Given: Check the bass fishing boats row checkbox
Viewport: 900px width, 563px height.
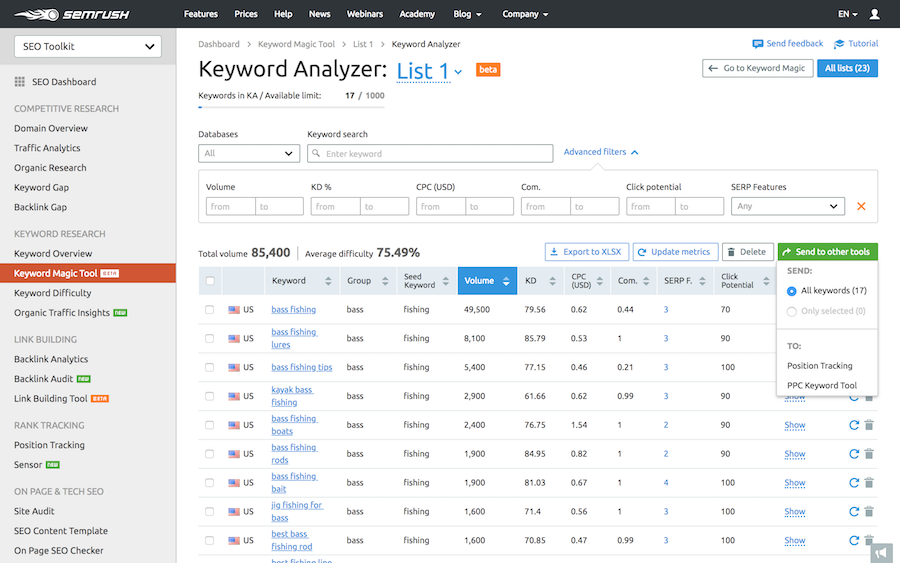Looking at the screenshot, I should 210,425.
